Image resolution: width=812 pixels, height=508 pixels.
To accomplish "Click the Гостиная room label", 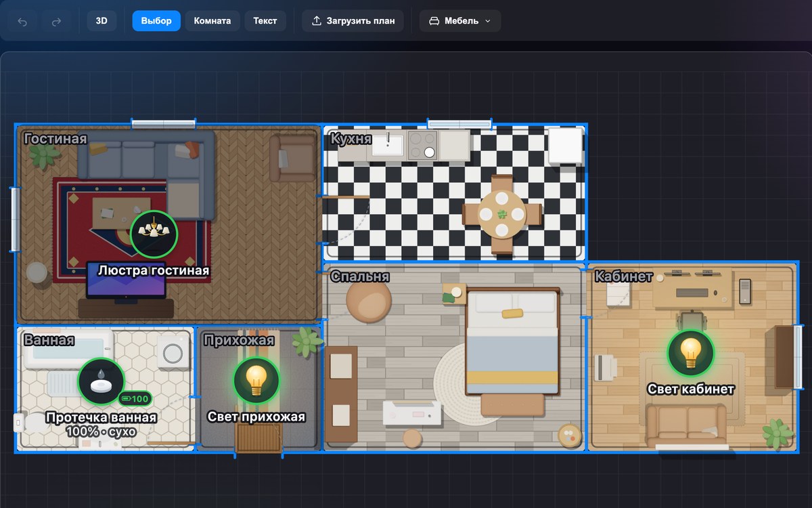I will coord(55,139).
